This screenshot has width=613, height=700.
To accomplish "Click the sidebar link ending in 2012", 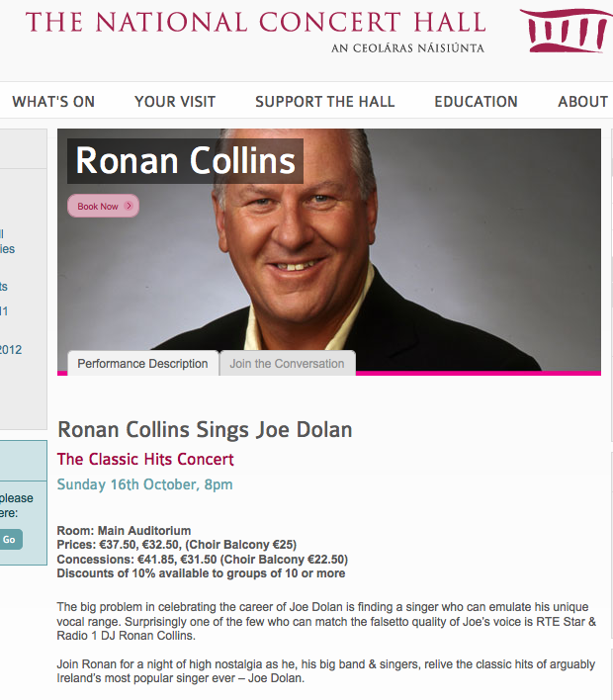I will tap(10, 349).
